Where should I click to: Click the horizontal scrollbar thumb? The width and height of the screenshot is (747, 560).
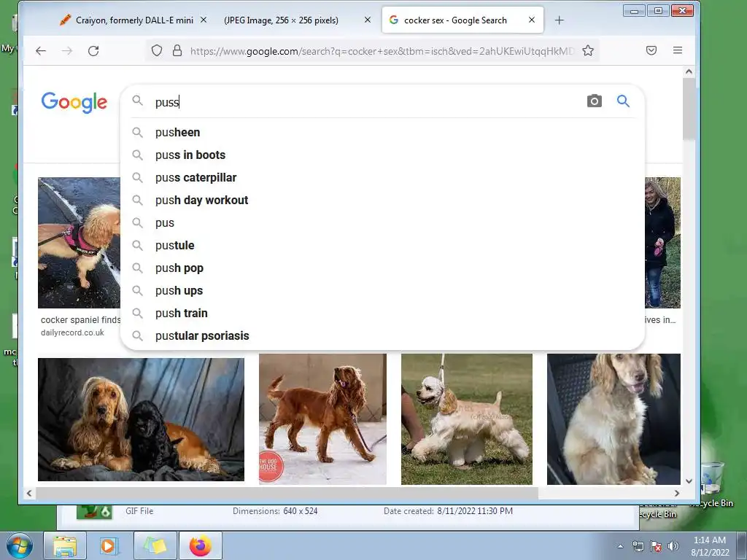click(x=287, y=494)
